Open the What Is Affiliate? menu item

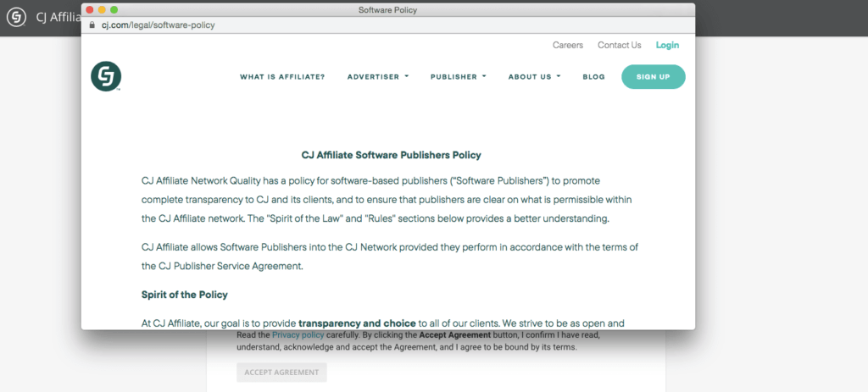pyautogui.click(x=282, y=77)
